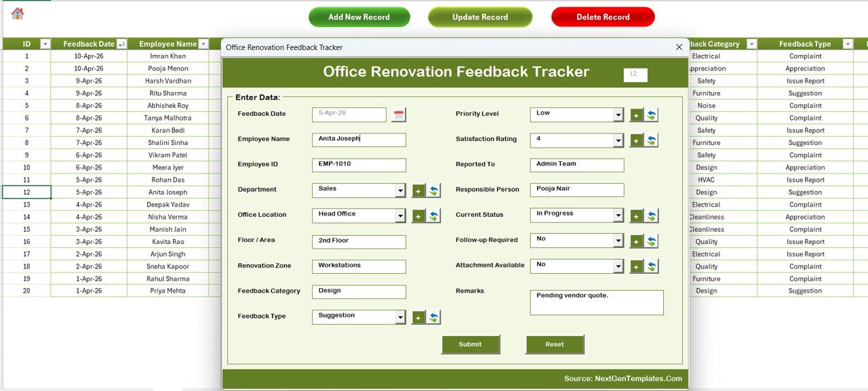
Task: Click inside the Remarks text box
Action: pyautogui.click(x=596, y=302)
